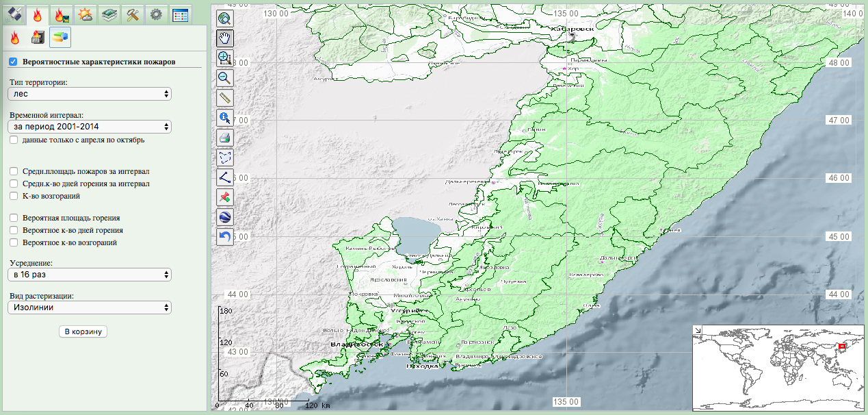Enable данные только с апреля по октябрь
868x415 pixels.
14,140
